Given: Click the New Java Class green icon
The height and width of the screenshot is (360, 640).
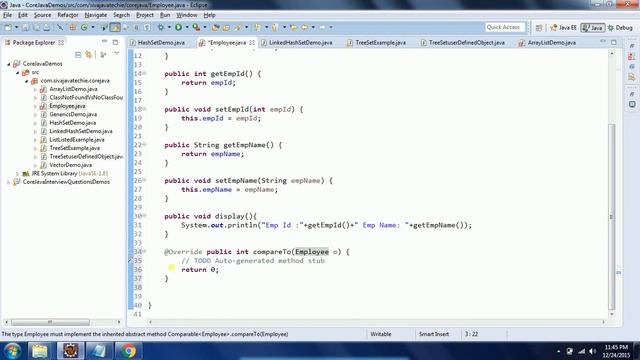Looking at the screenshot, I should [x=84, y=27].
